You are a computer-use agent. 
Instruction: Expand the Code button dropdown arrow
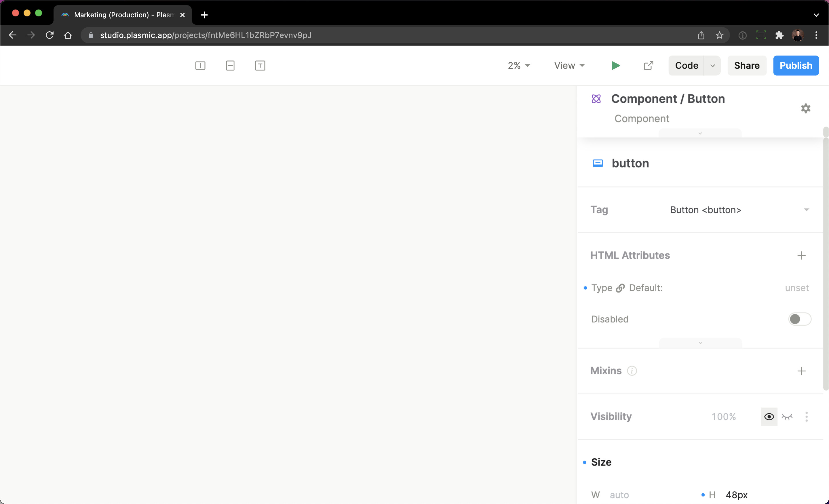tap(712, 66)
